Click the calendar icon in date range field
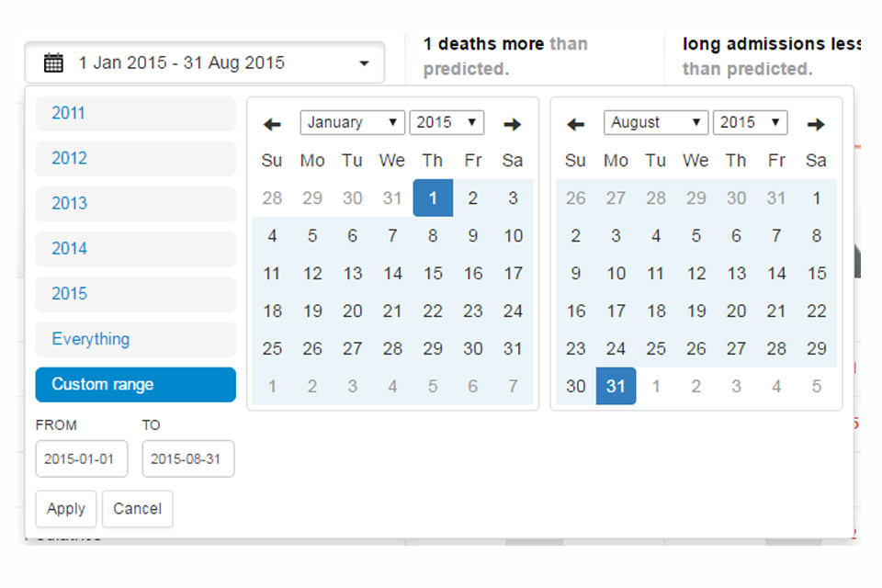The image size is (882, 588). [x=53, y=62]
